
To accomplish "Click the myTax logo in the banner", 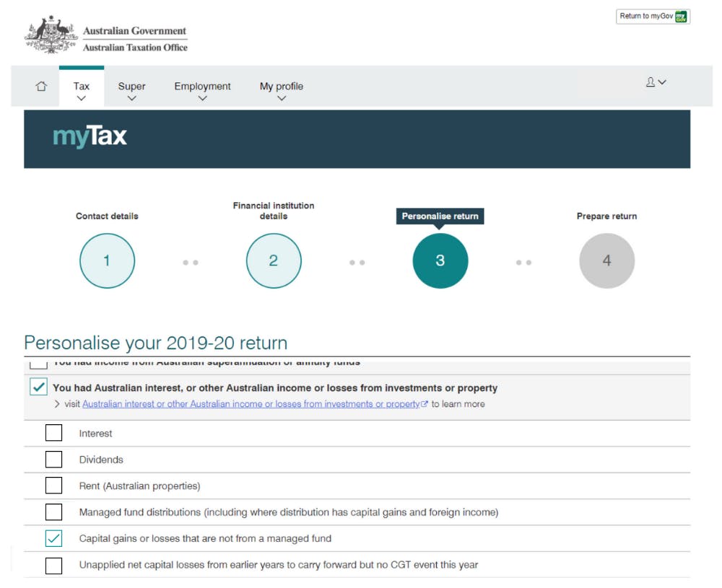I will (90, 136).
